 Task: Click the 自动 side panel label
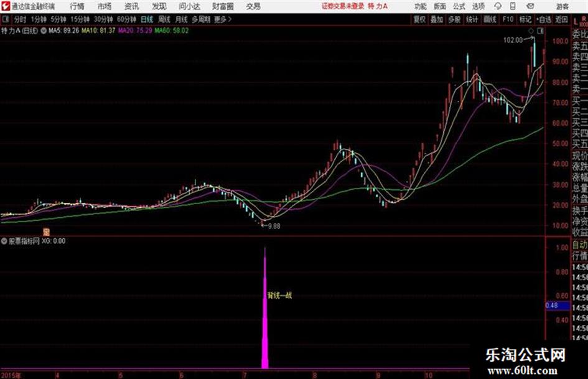point(580,245)
